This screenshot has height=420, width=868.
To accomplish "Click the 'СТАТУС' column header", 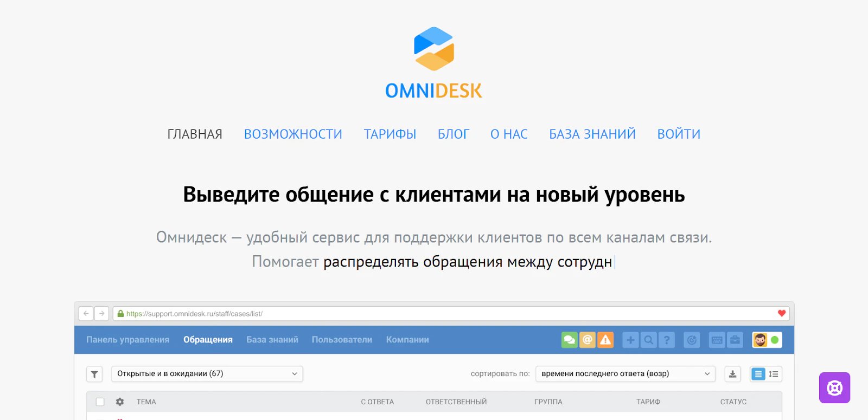I will click(733, 402).
